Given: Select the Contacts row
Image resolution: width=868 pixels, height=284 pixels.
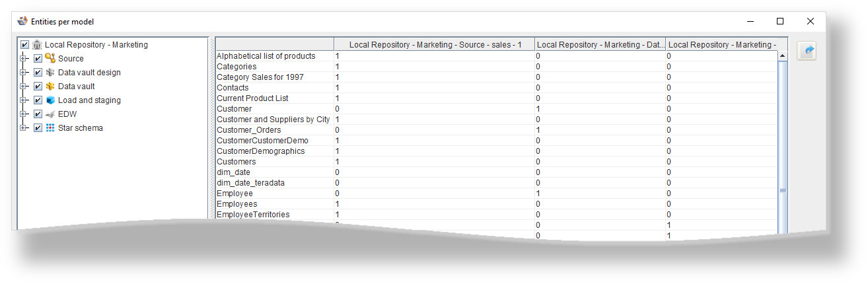Looking at the screenshot, I should 497,88.
